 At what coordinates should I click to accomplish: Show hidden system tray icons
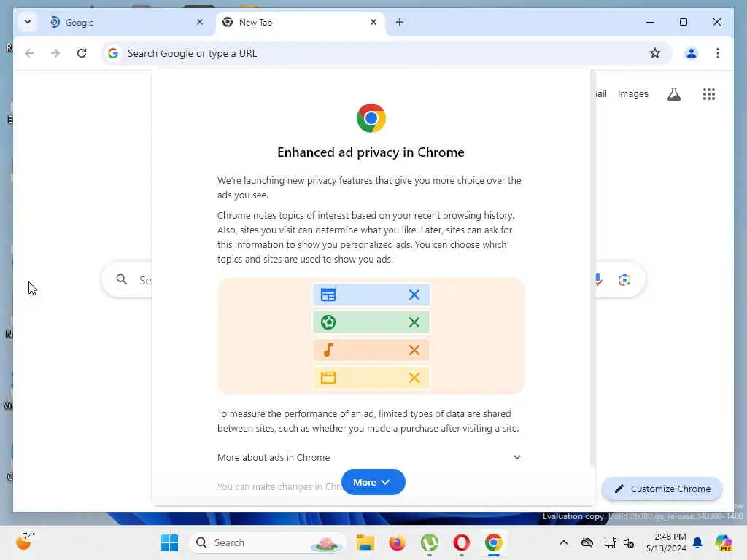(x=564, y=542)
